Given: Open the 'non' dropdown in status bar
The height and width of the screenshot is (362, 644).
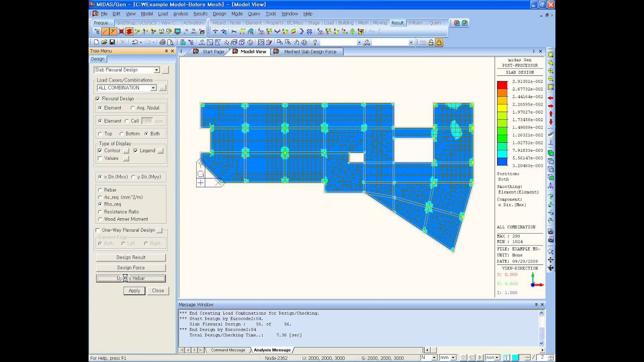Looking at the screenshot, I should [x=497, y=357].
